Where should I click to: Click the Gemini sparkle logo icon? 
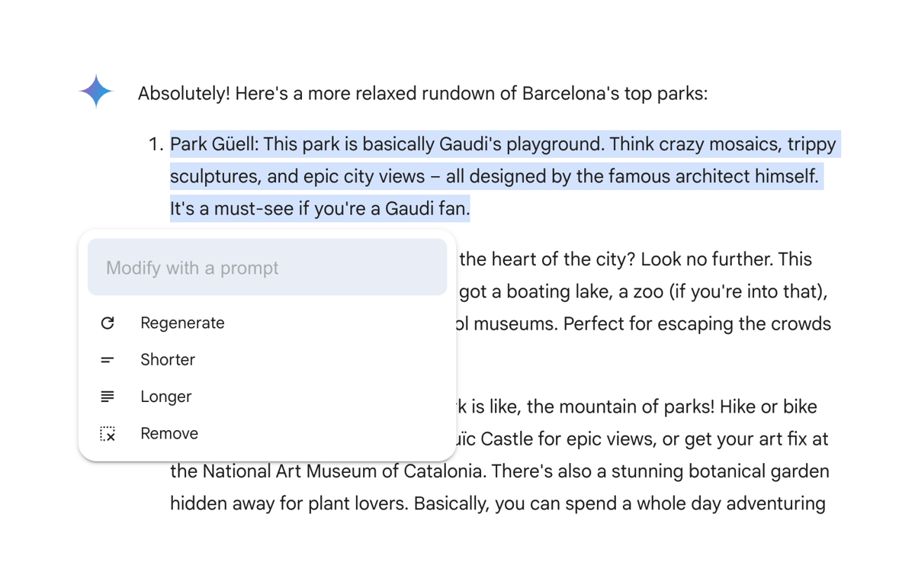pos(96,92)
